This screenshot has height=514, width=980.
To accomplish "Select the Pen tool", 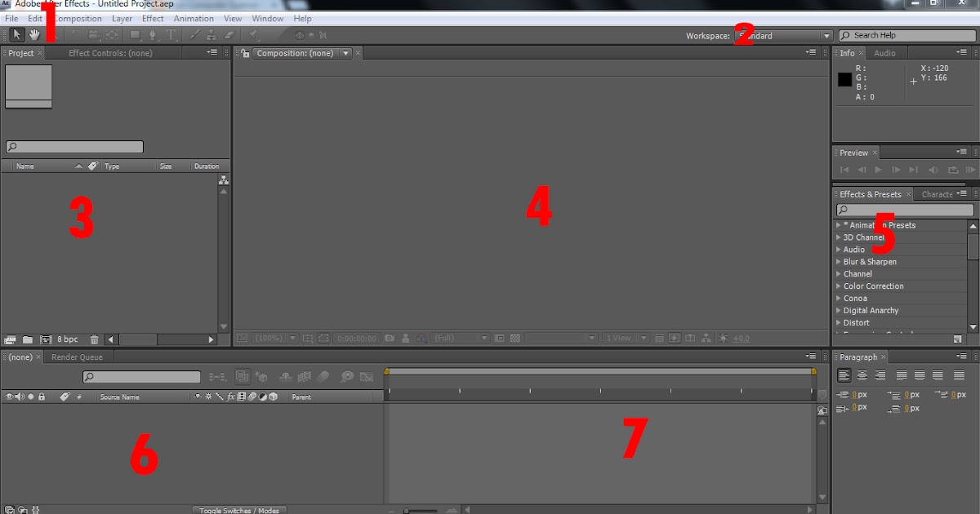I will tap(154, 34).
